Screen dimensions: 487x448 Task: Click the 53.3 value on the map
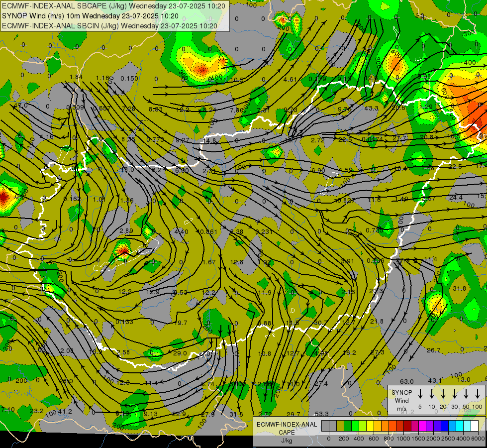point(322,414)
